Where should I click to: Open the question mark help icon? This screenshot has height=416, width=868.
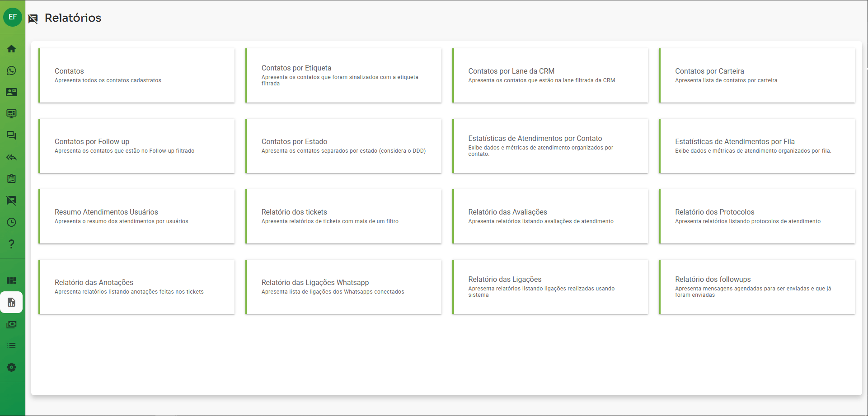coord(12,244)
